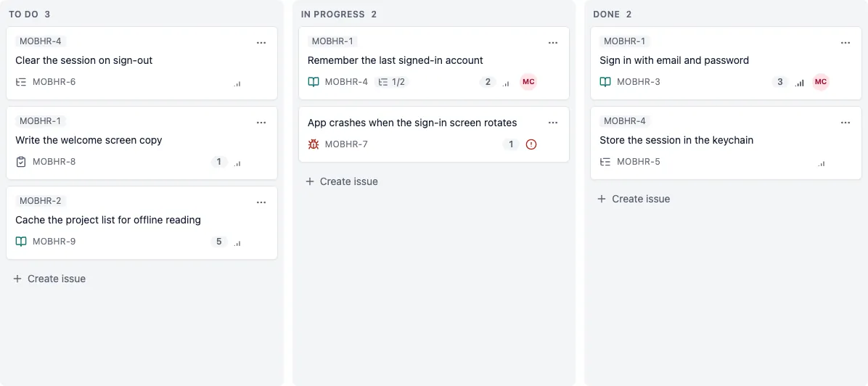The width and height of the screenshot is (868, 386).
Task: Click priority icon on Cache the project list card
Action: coord(237,243)
